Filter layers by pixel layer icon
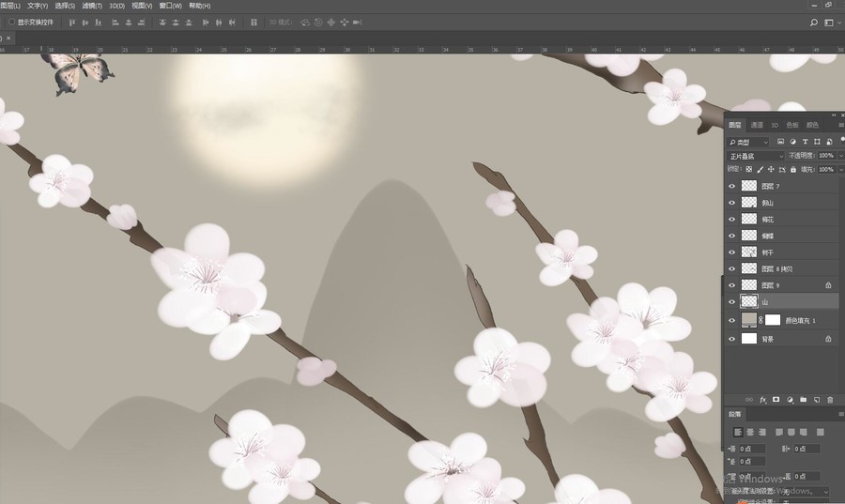Image resolution: width=845 pixels, height=504 pixels. (x=780, y=142)
